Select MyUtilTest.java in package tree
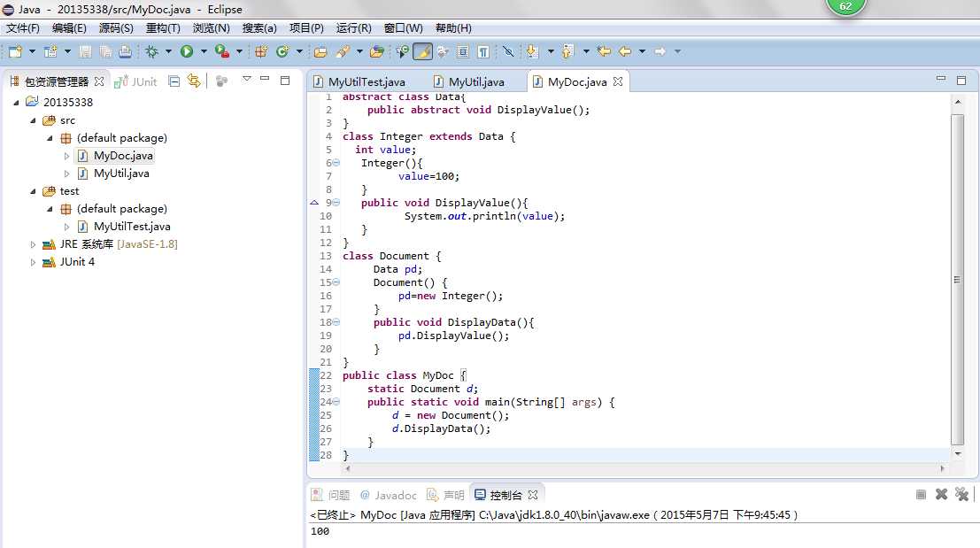This screenshot has width=980, height=548. tap(132, 227)
